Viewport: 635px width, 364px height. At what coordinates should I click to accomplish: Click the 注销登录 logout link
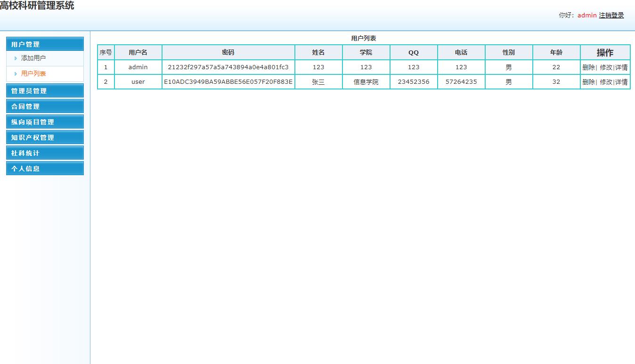[x=611, y=15]
